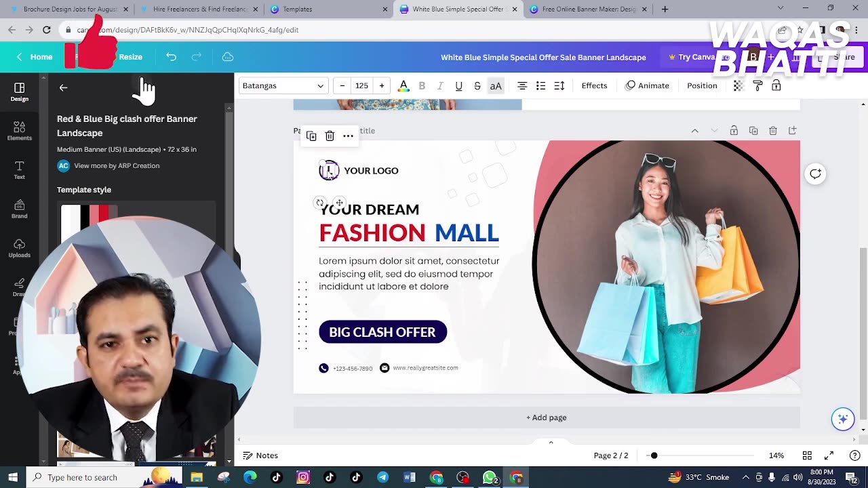Image resolution: width=868 pixels, height=488 pixels.
Task: Click the copy style paint roller
Action: pyautogui.click(x=757, y=85)
